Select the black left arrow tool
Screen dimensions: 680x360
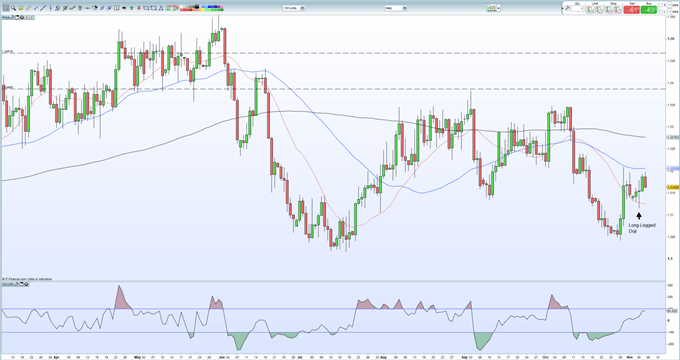coord(124,7)
